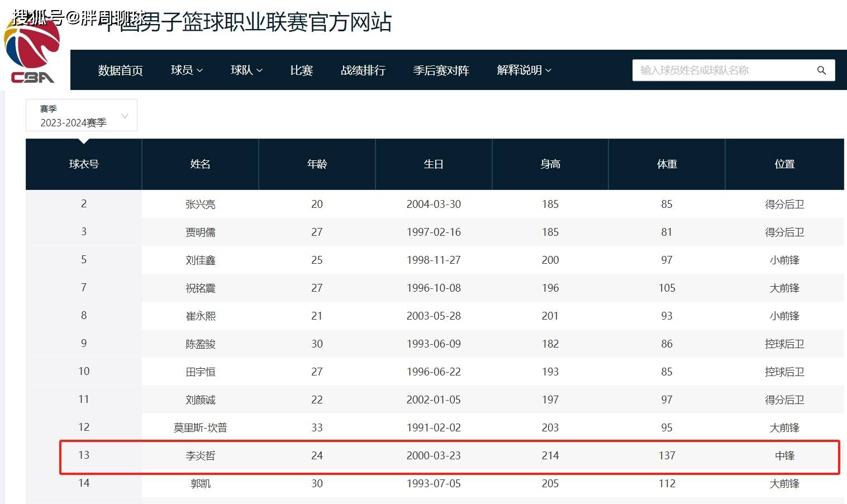Select birthday 1997-02-16 cell
The height and width of the screenshot is (504, 847).
434,232
